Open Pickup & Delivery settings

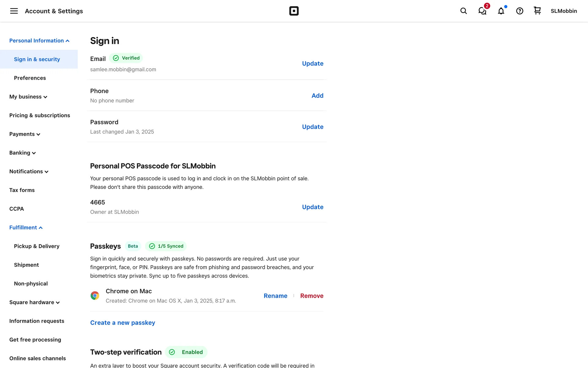click(36, 246)
